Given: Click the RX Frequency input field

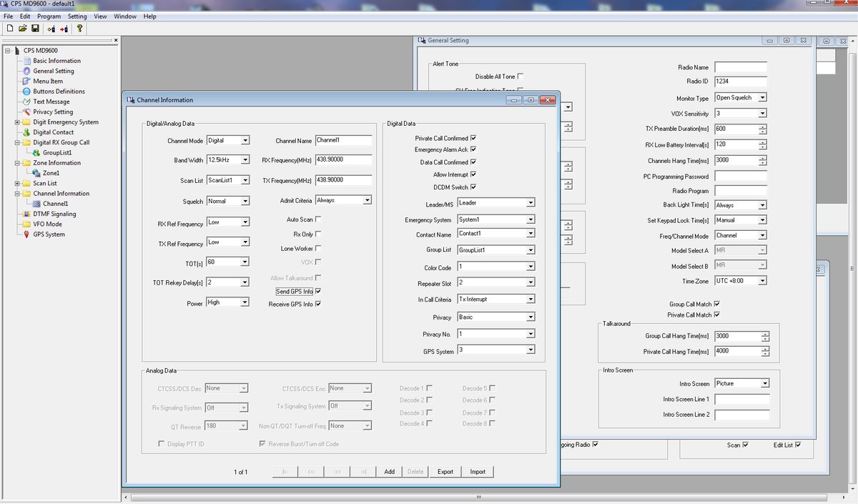Looking at the screenshot, I should 343,160.
